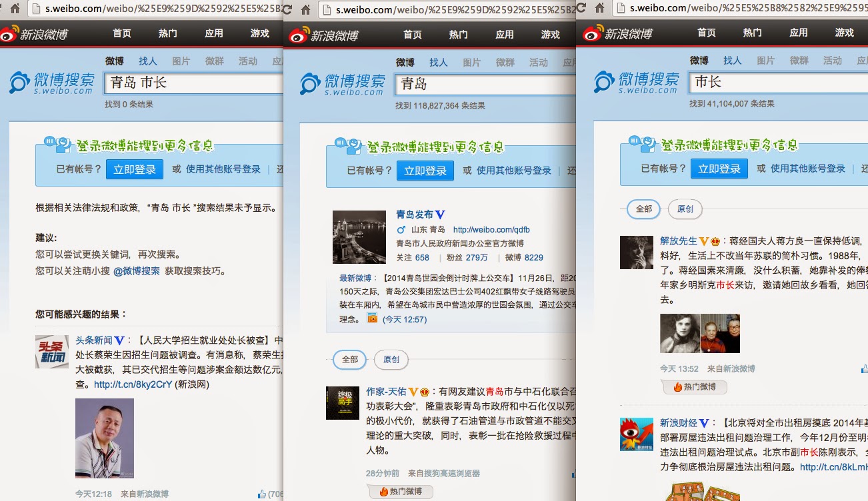The height and width of the screenshot is (501, 868).
Task: Click the crown badge next to 作家-天佑
Action: (x=424, y=392)
